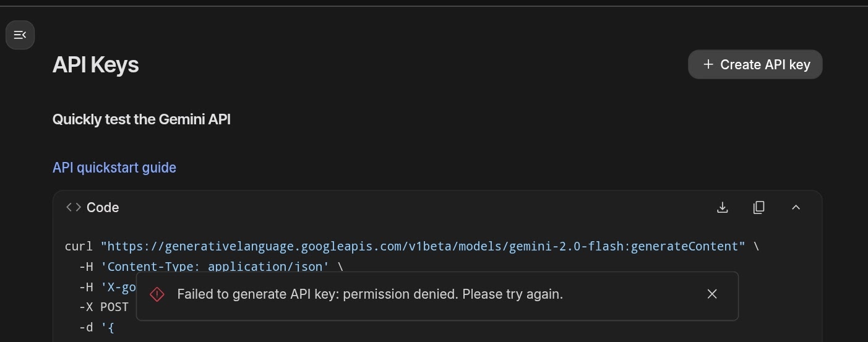Click the red warning icon in the error toast
Viewport: 868px width, 342px height.
157,294
